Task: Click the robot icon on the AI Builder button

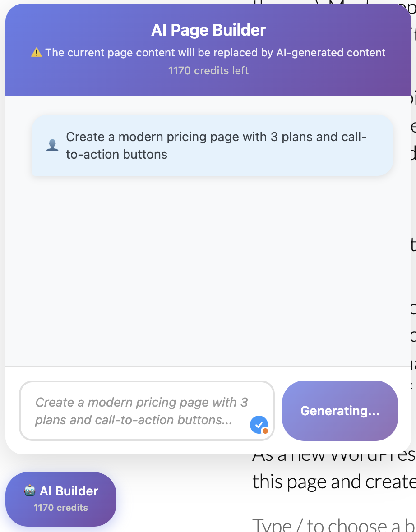Action: tap(30, 491)
